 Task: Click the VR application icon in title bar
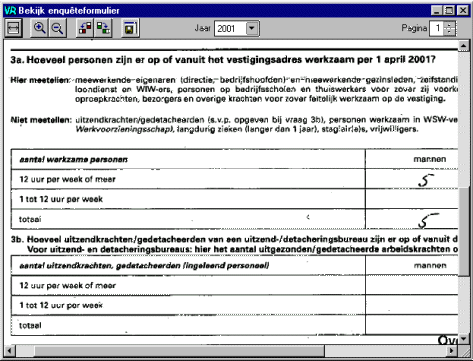tap(10, 11)
